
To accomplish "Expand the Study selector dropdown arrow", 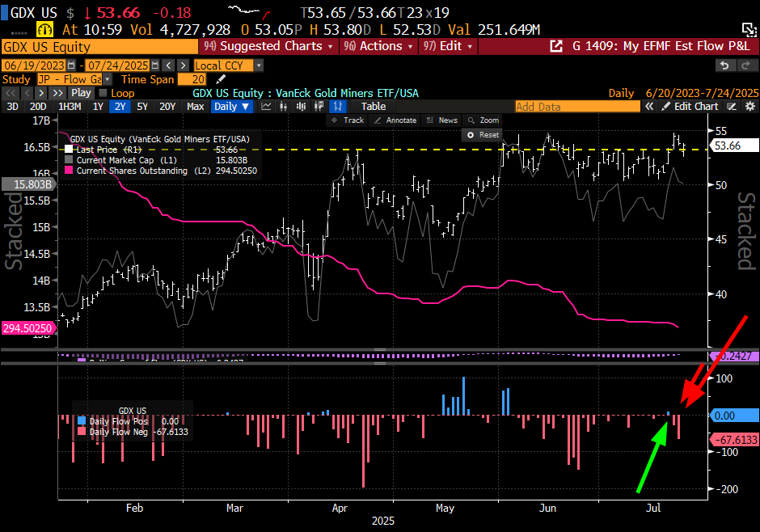I will (107, 79).
